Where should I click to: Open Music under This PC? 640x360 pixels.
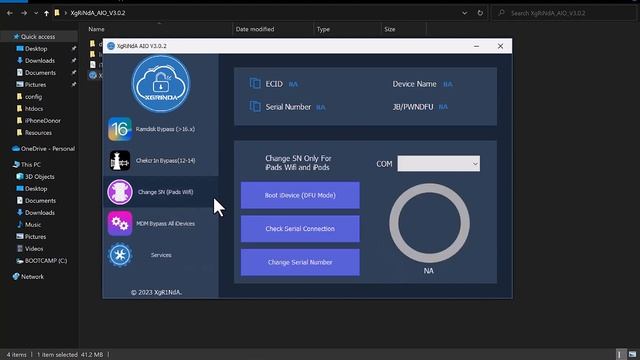[x=33, y=224]
